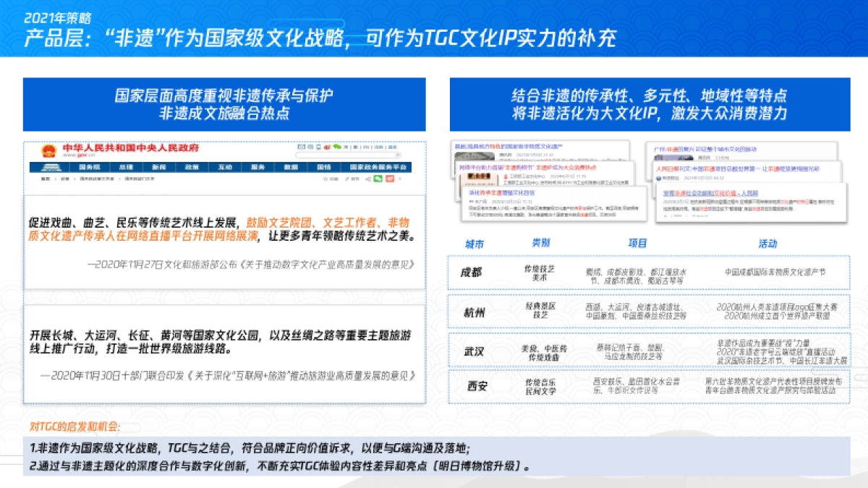Share the article via the red Weibo button
The height and width of the screenshot is (488, 868).
click(390, 179)
